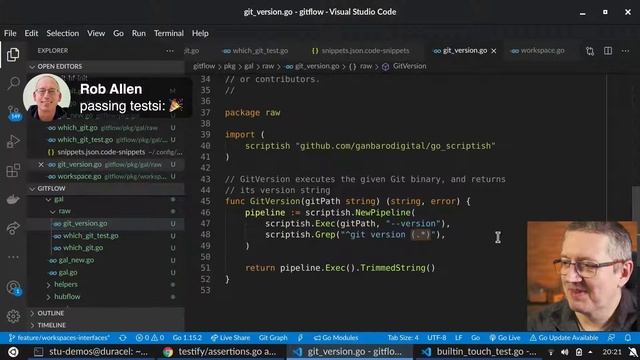Close the git_version.go tab
Viewport: 640px width, 360px height.
(494, 51)
